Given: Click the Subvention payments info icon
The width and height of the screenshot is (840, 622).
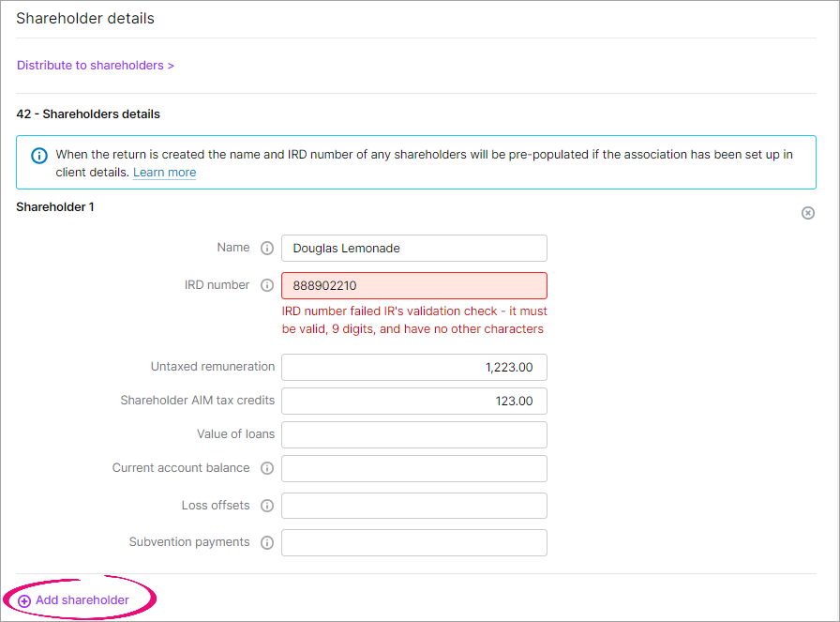Looking at the screenshot, I should coord(267,542).
